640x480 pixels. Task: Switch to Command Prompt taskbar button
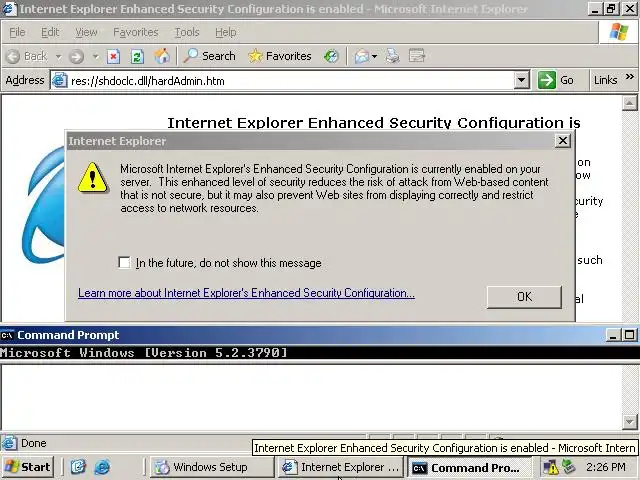tap(469, 467)
